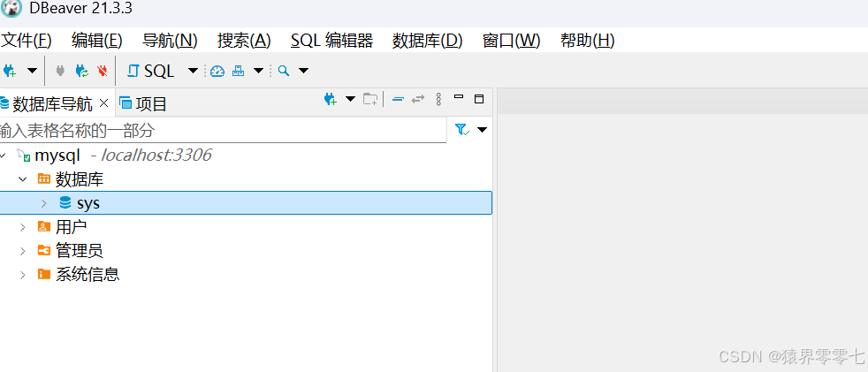Open the SQL 编辑器 menu
This screenshot has height=372, width=868.
point(331,41)
